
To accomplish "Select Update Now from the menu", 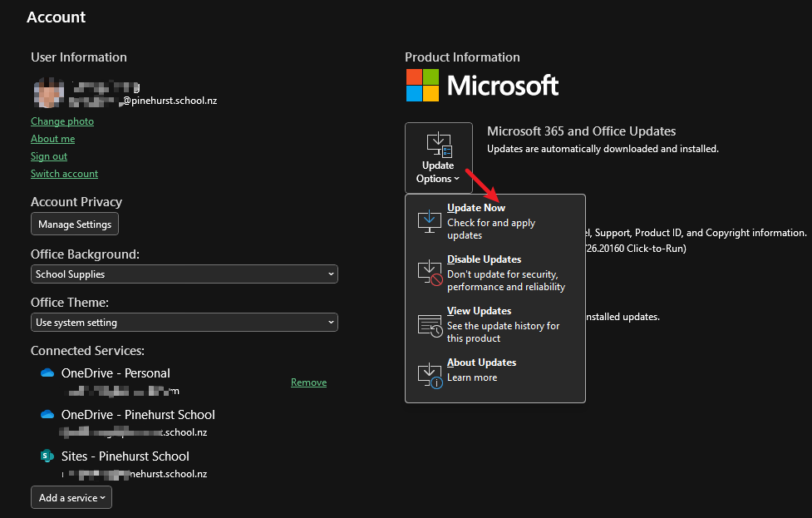I will click(x=495, y=221).
